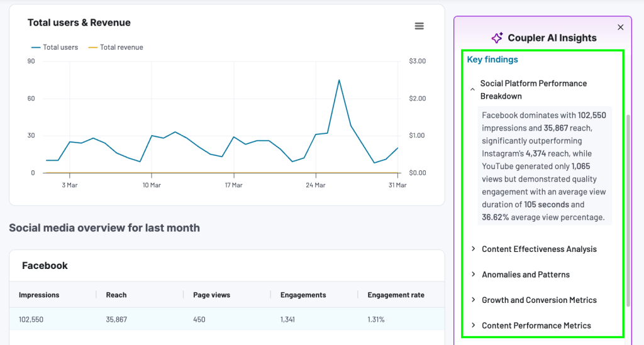The height and width of the screenshot is (345, 644).
Task: Click the Key findings heading
Action: click(492, 60)
